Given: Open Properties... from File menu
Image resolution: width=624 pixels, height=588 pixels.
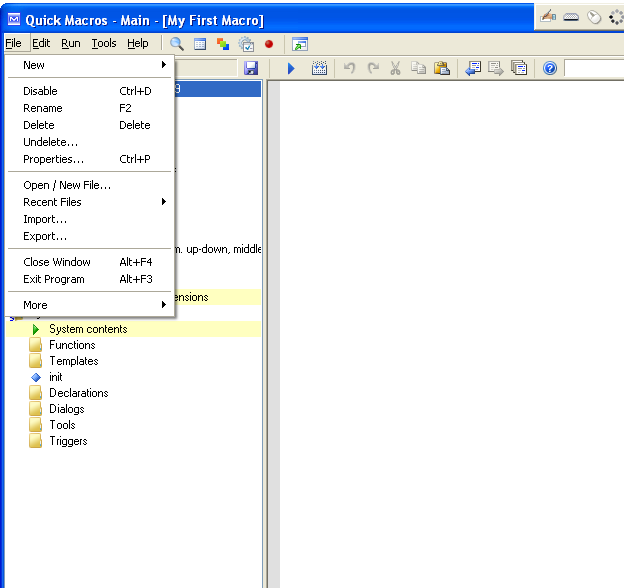Looking at the screenshot, I should pos(91,159).
